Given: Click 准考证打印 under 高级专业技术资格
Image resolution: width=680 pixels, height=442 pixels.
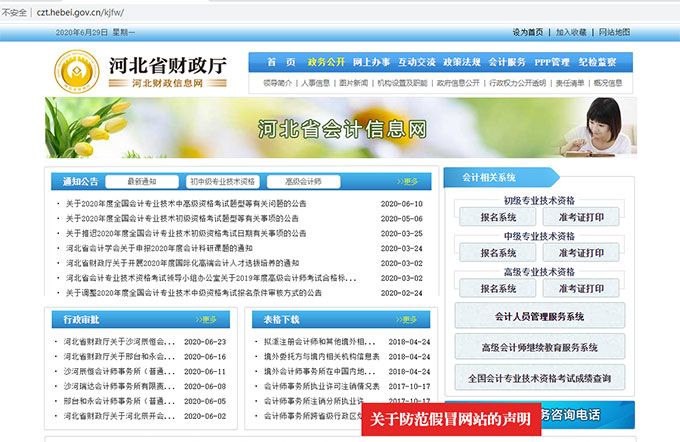Looking at the screenshot, I should (581, 288).
